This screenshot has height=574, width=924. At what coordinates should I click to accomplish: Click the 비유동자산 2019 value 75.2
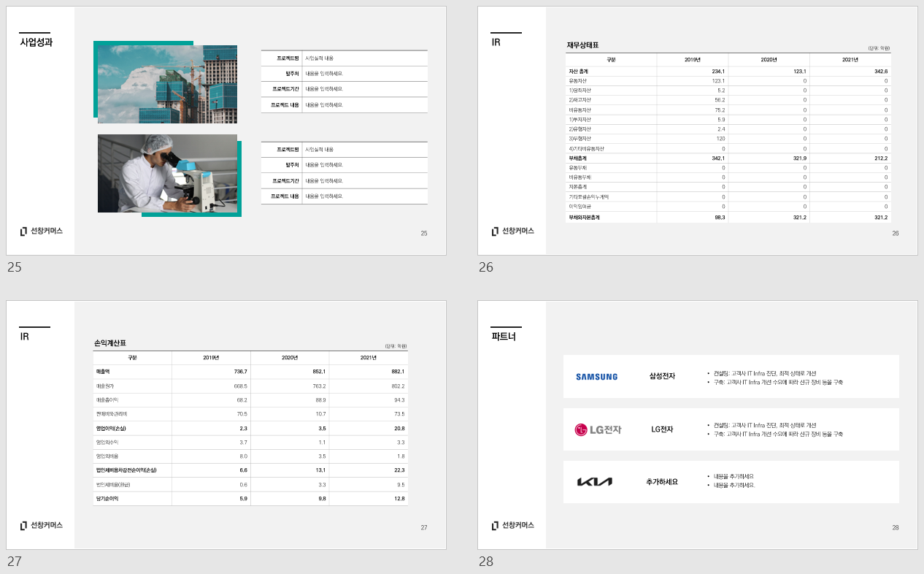pyautogui.click(x=720, y=110)
